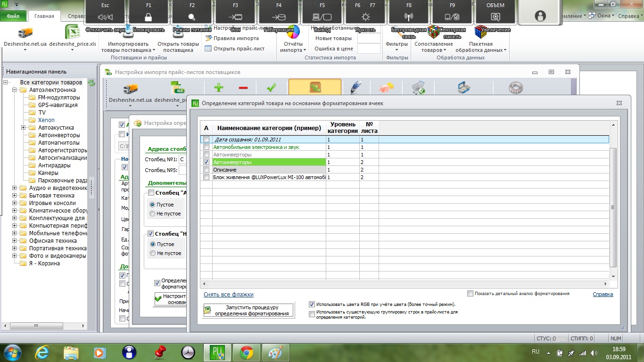Expand the Автоакустика tree node

tap(23, 128)
